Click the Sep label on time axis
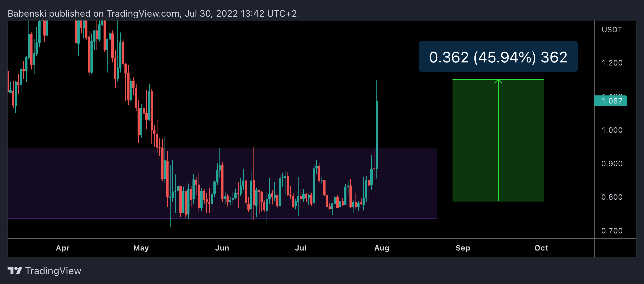644x284 pixels. (463, 248)
